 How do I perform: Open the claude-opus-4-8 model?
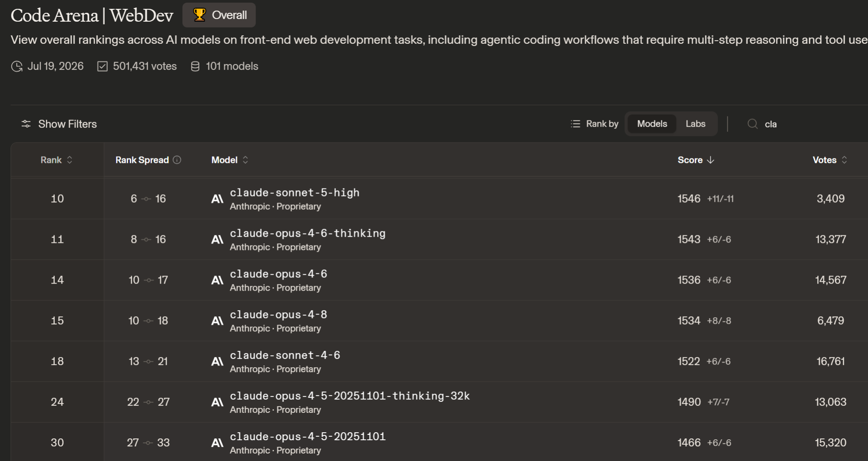pyautogui.click(x=278, y=315)
